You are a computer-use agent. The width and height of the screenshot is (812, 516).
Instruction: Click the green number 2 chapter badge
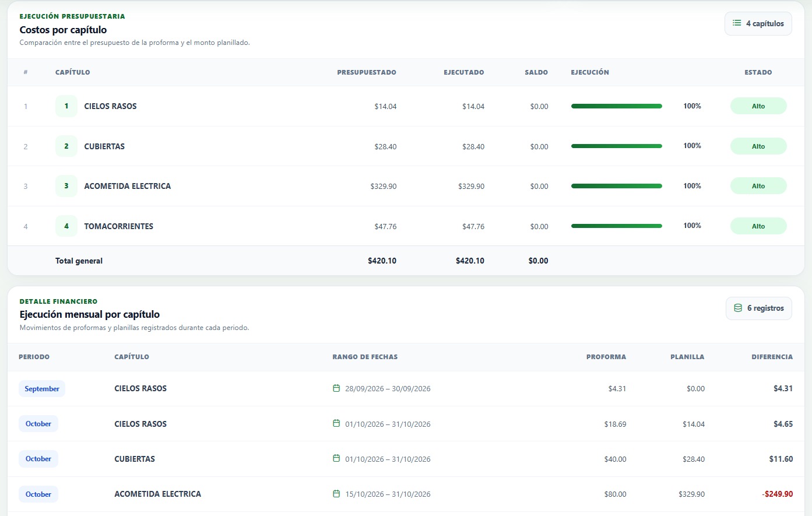(x=66, y=146)
